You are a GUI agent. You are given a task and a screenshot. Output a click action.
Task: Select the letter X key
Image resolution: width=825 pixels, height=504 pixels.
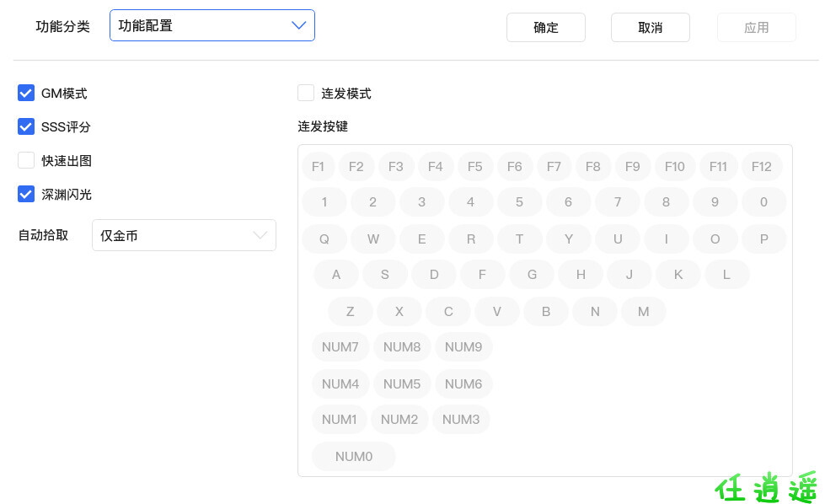399,312
